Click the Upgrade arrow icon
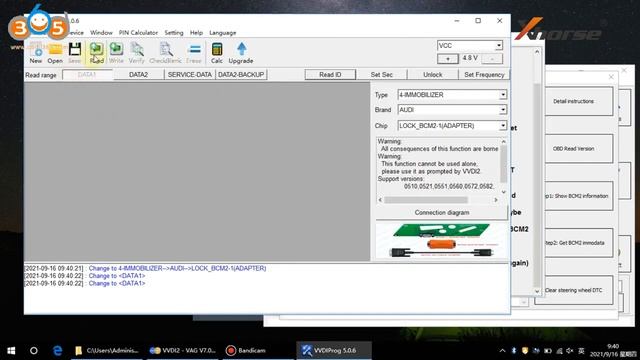Image resolution: width=640 pixels, height=360 pixels. click(x=241, y=53)
